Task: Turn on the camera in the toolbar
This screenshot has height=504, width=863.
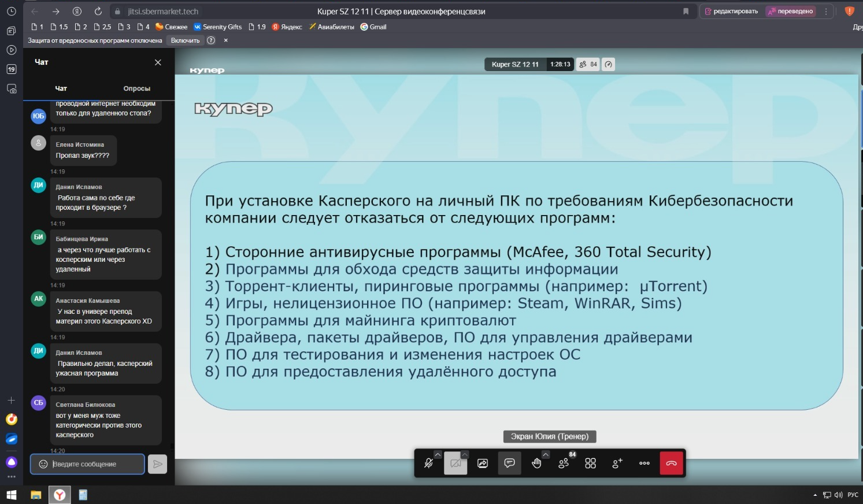Action: [x=455, y=464]
